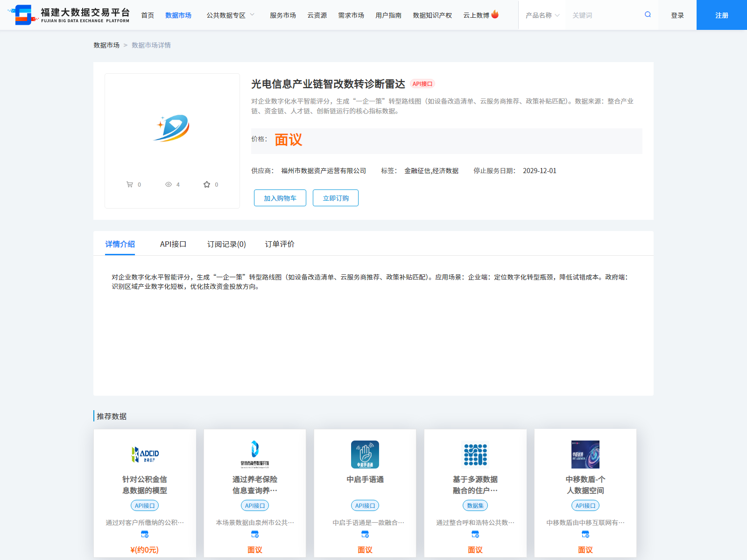Switch to the 详情介绍 tab

tap(120, 244)
